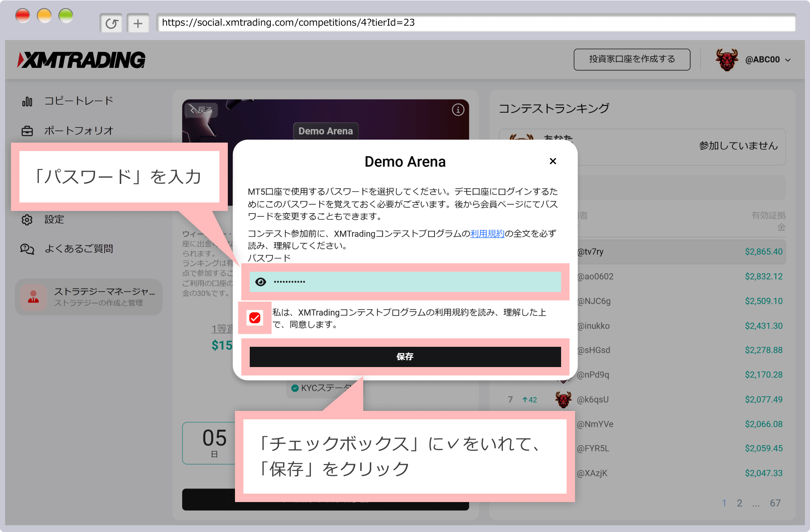
Task: Click the chat bubble icon for よくあるご質問
Action: (x=27, y=249)
